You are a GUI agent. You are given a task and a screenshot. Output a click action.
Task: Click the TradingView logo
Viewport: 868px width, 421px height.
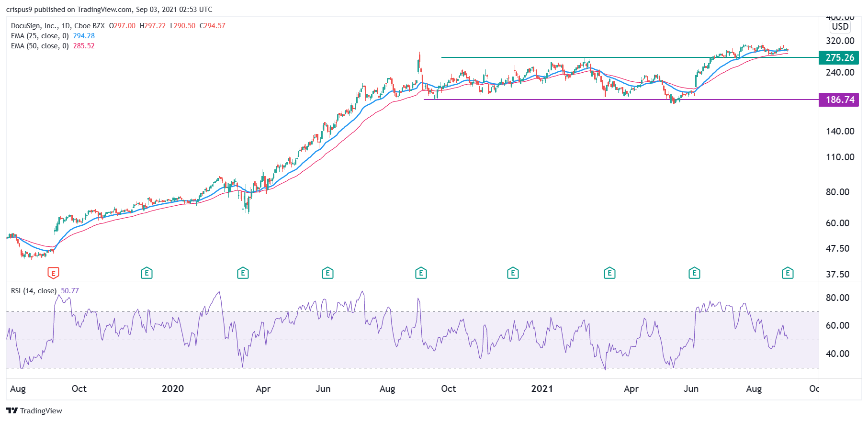click(34, 410)
